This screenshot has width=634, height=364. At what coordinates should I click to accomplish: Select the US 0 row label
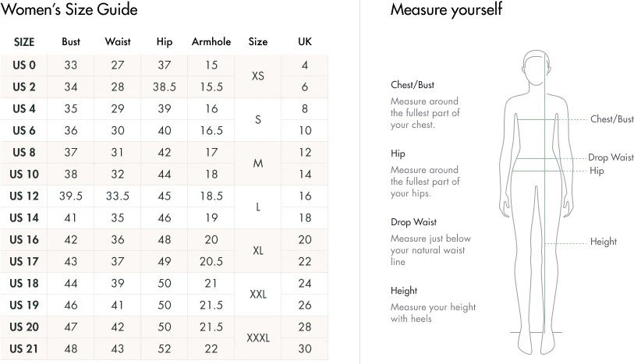pyautogui.click(x=24, y=65)
